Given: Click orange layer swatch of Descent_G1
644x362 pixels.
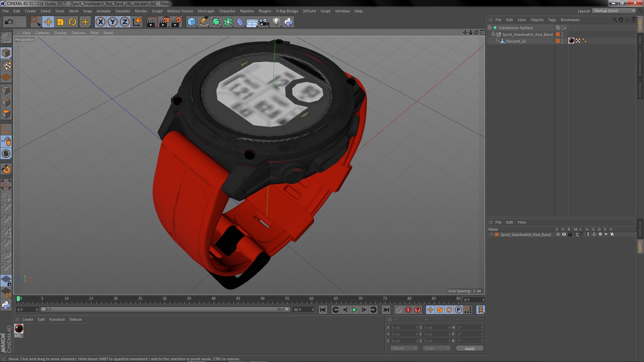Looking at the screenshot, I should tap(557, 41).
